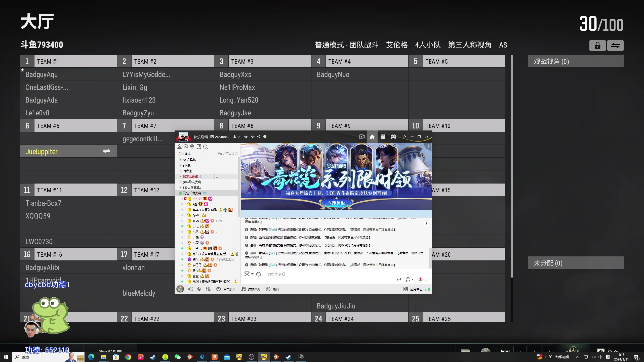Open the game controller icon in YY header
644x362 pixels.
[x=393, y=137]
